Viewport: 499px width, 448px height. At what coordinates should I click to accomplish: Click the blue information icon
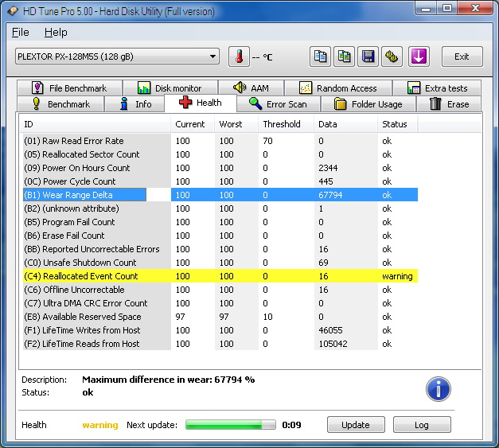pos(439,389)
